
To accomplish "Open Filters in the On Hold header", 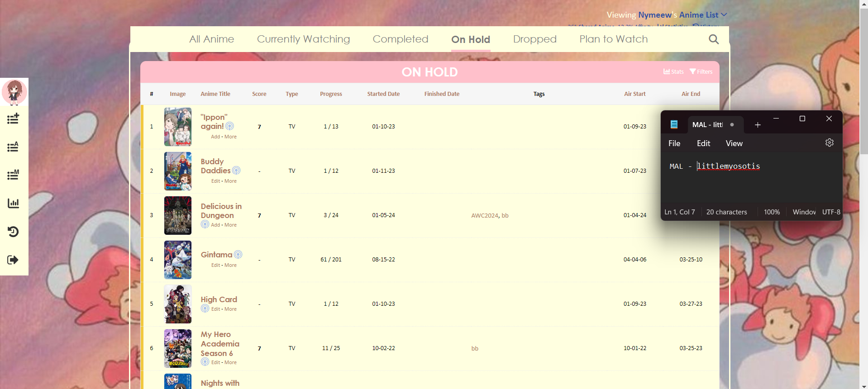I will click(701, 71).
